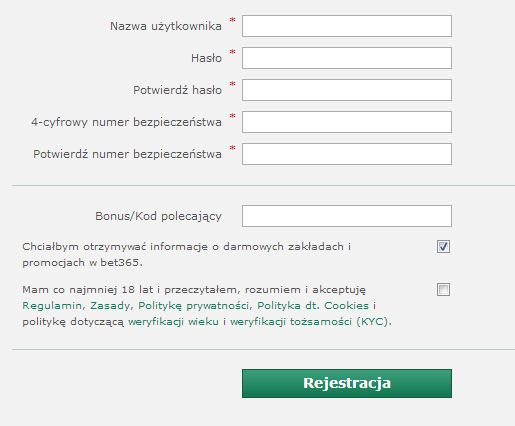
Task: Click the 4-cyfrowy numer bezpieczeństwa field
Action: (347, 122)
